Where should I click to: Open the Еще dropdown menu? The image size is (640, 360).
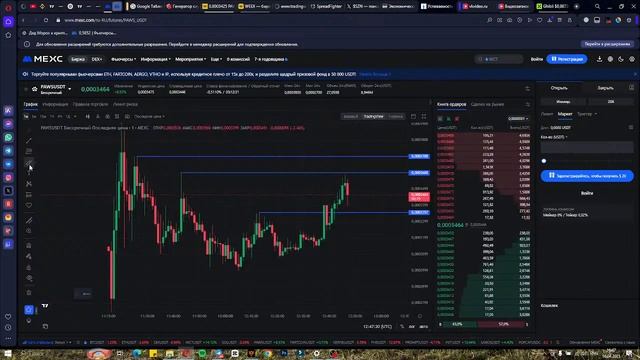coord(216,59)
